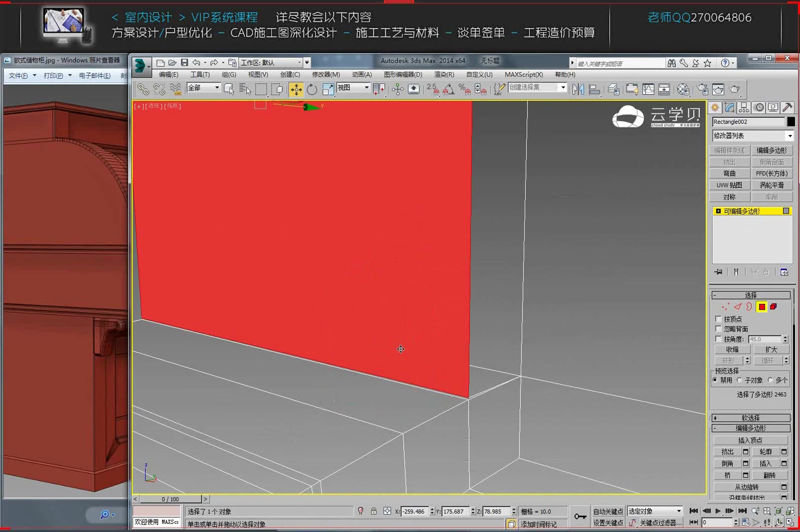The height and width of the screenshot is (532, 800).
Task: Click the X coordinate input field
Action: pyautogui.click(x=415, y=511)
